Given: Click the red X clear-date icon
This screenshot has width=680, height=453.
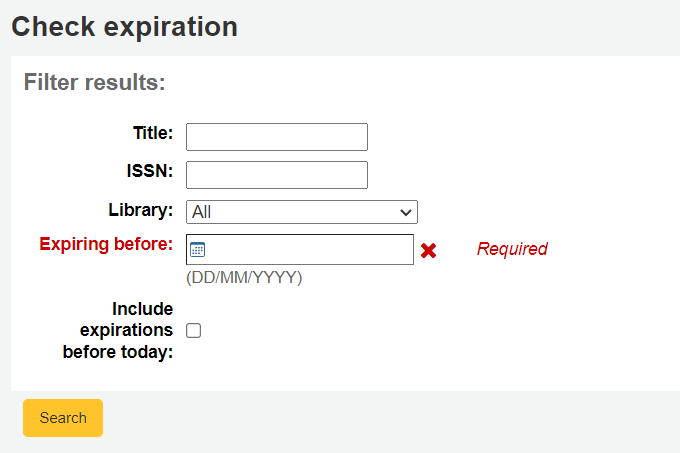Looking at the screenshot, I should coord(428,251).
